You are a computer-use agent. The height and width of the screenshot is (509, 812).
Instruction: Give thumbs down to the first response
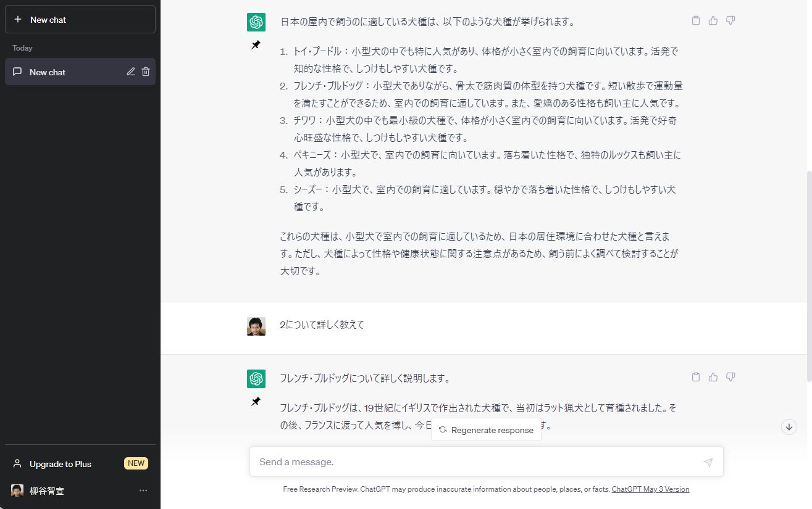730,20
